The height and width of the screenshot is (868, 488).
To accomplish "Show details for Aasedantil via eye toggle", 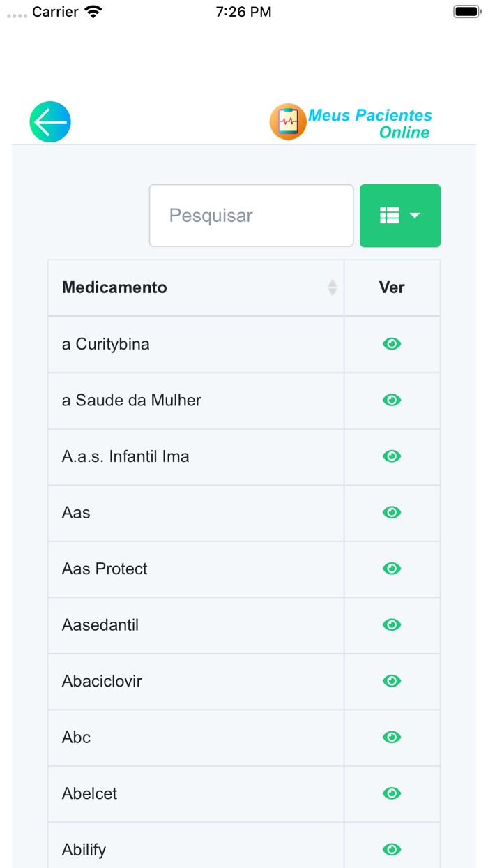I will [392, 625].
